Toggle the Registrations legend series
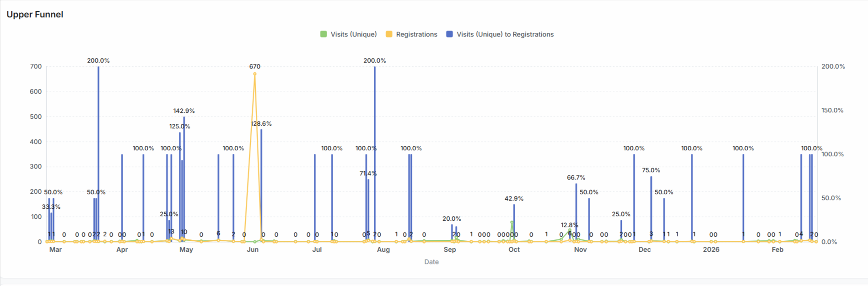This screenshot has width=868, height=286. (x=416, y=34)
